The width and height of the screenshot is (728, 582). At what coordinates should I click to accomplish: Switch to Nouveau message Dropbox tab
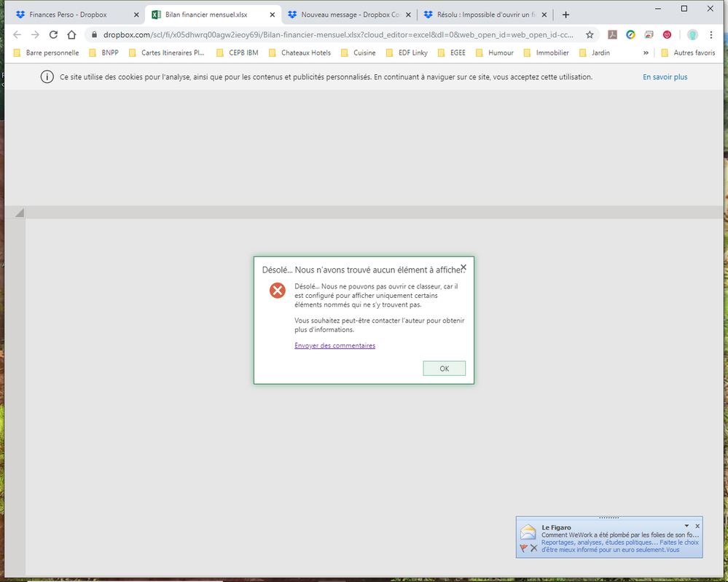click(350, 15)
